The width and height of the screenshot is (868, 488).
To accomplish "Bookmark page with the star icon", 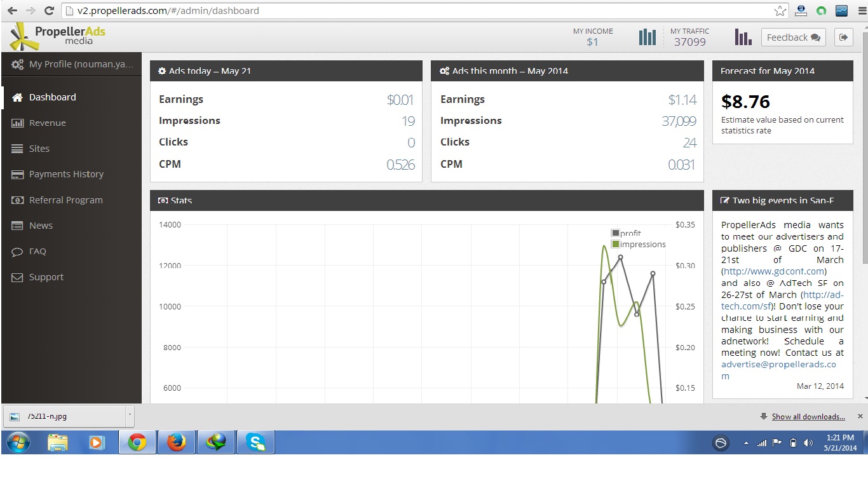I will pos(780,11).
